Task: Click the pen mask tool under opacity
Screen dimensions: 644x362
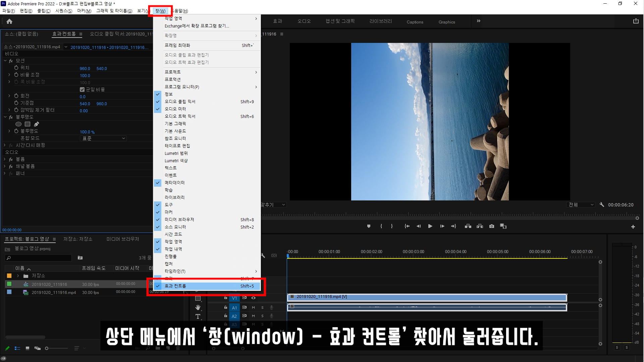Action: (37, 124)
